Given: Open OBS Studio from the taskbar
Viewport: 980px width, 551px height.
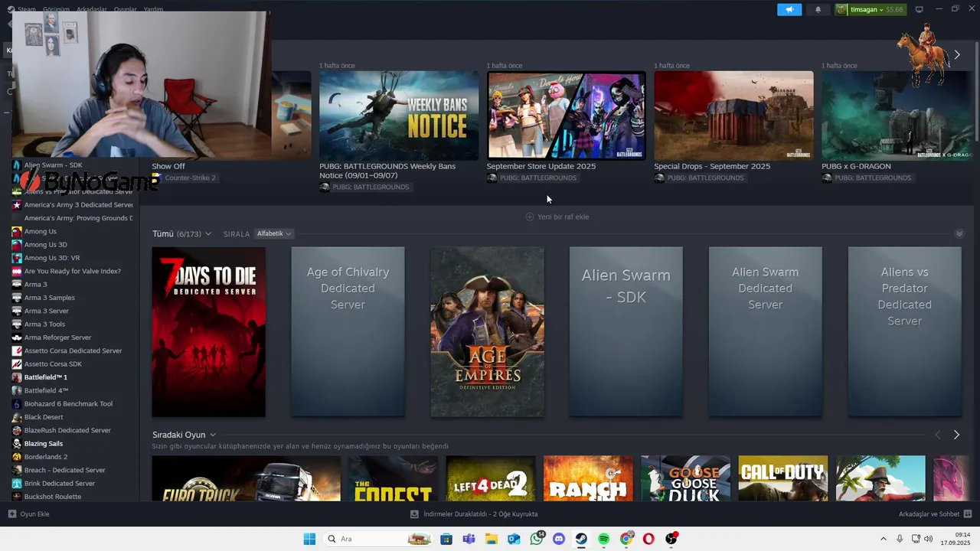Looking at the screenshot, I should [671, 539].
